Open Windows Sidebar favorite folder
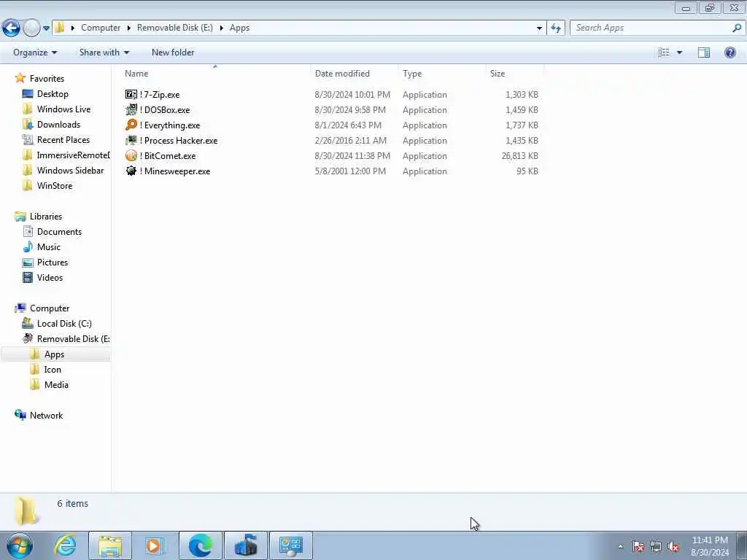The height and width of the screenshot is (560, 747). [x=70, y=170]
